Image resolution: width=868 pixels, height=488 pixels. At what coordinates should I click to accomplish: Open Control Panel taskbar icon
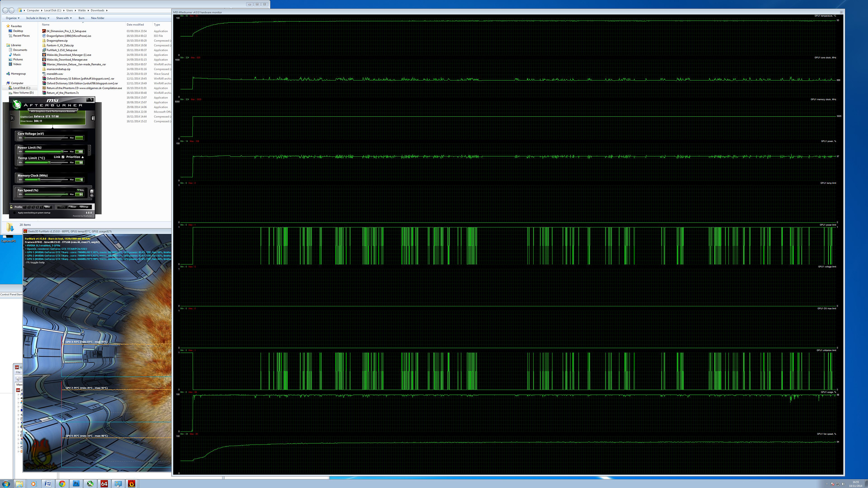tap(118, 484)
